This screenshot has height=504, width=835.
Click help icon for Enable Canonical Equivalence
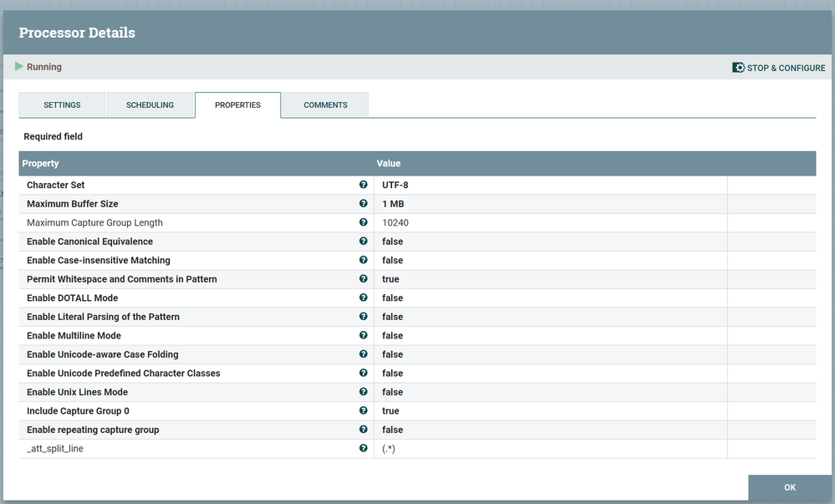click(x=364, y=241)
